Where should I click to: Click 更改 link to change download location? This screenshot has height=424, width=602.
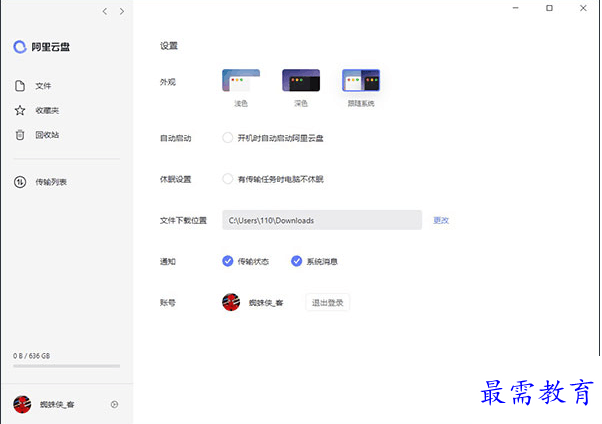tap(441, 220)
